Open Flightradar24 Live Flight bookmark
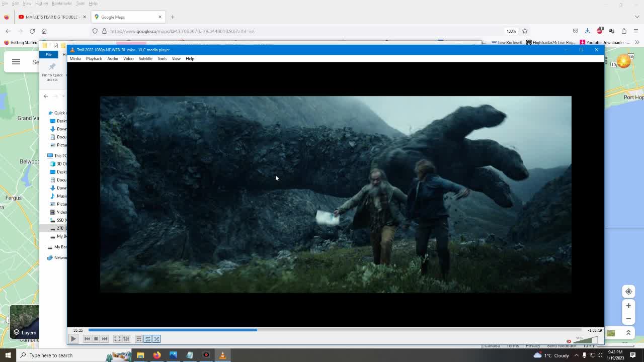 click(x=551, y=42)
